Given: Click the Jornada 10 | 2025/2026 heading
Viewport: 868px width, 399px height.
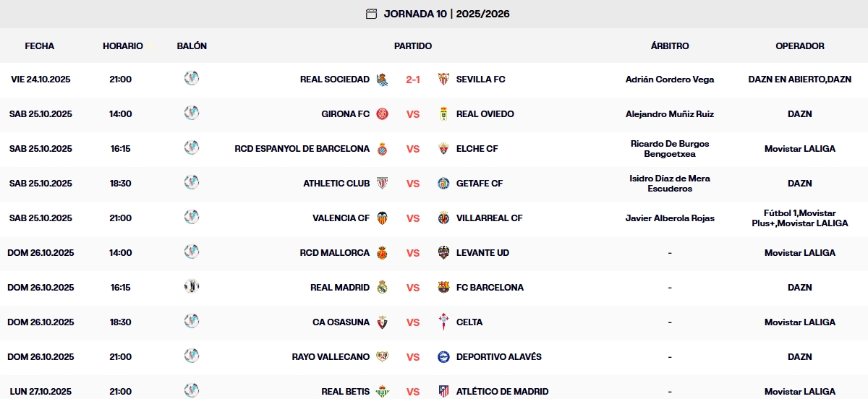Looking at the screenshot, I should (446, 14).
